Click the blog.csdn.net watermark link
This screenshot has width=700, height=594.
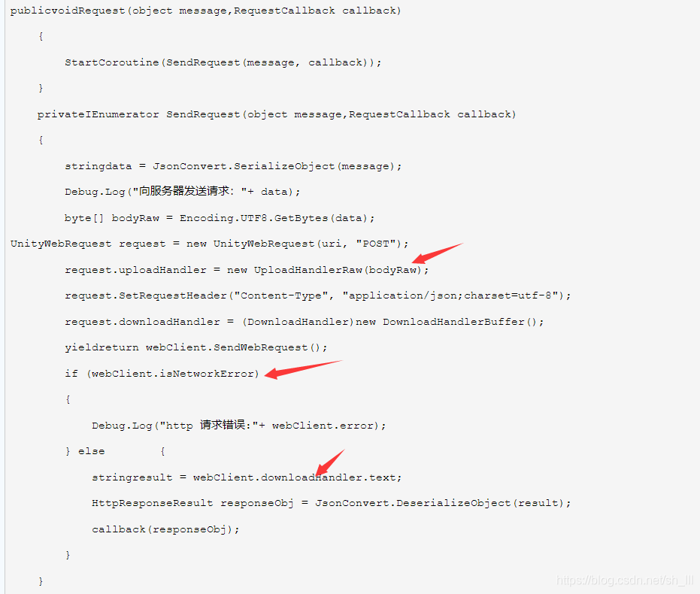pos(625,580)
